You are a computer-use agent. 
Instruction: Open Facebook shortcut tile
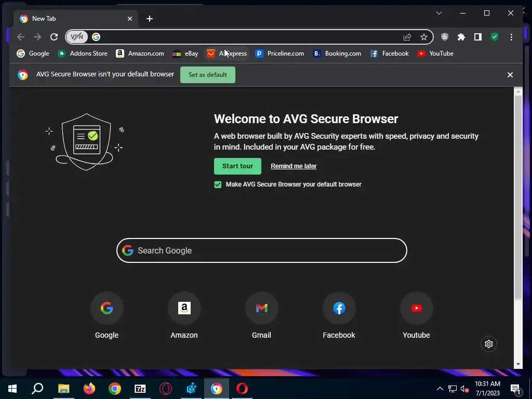(339, 315)
